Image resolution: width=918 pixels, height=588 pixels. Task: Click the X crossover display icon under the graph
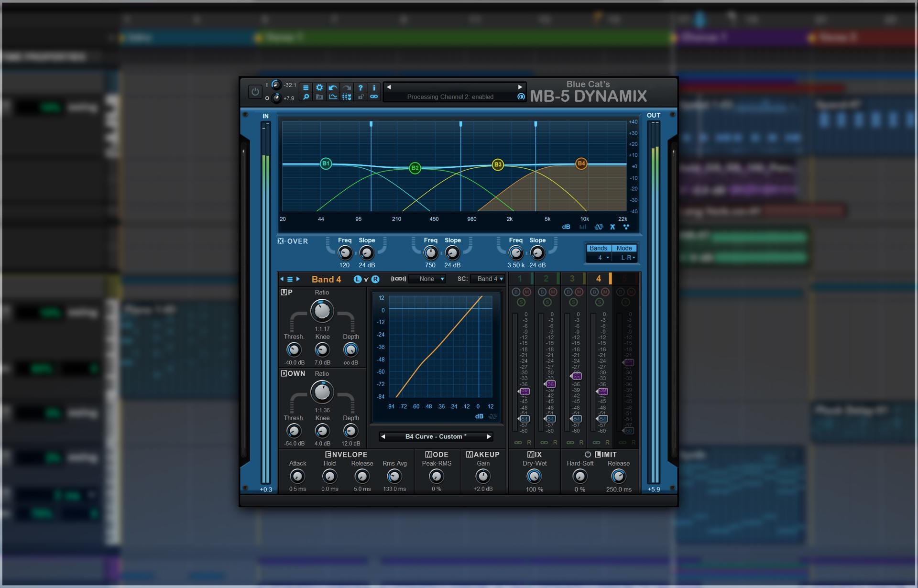click(x=612, y=227)
